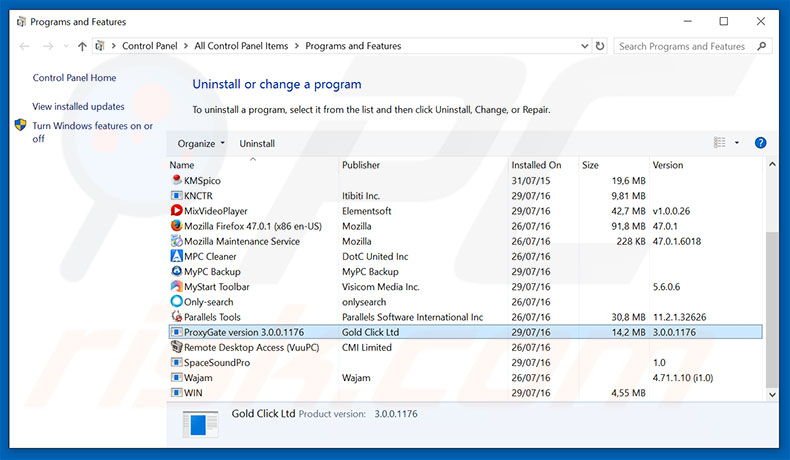
Task: Open the help question mark icon
Action: pos(760,143)
